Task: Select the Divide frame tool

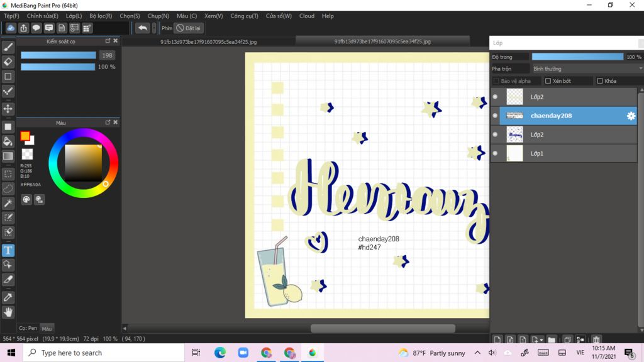Action: [x=8, y=280]
